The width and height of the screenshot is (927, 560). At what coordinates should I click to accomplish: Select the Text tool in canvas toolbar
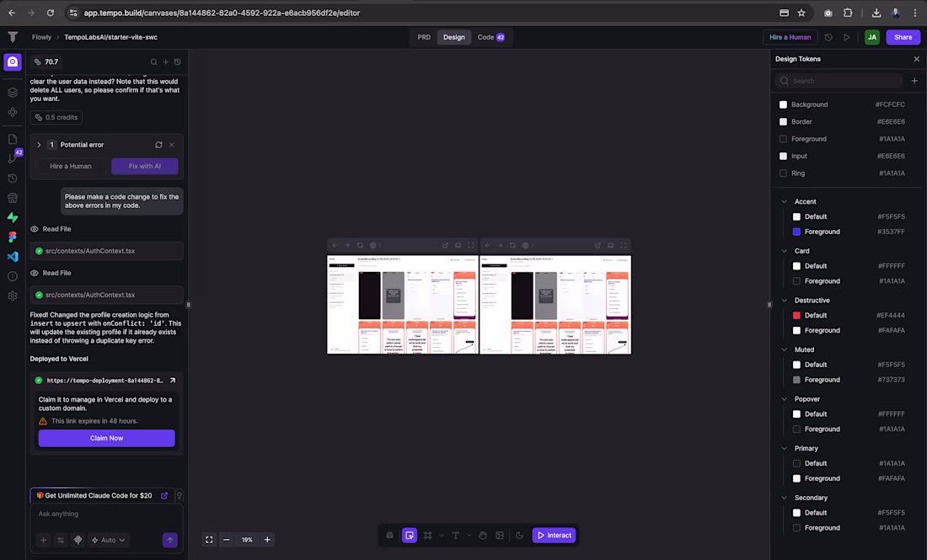tap(455, 536)
